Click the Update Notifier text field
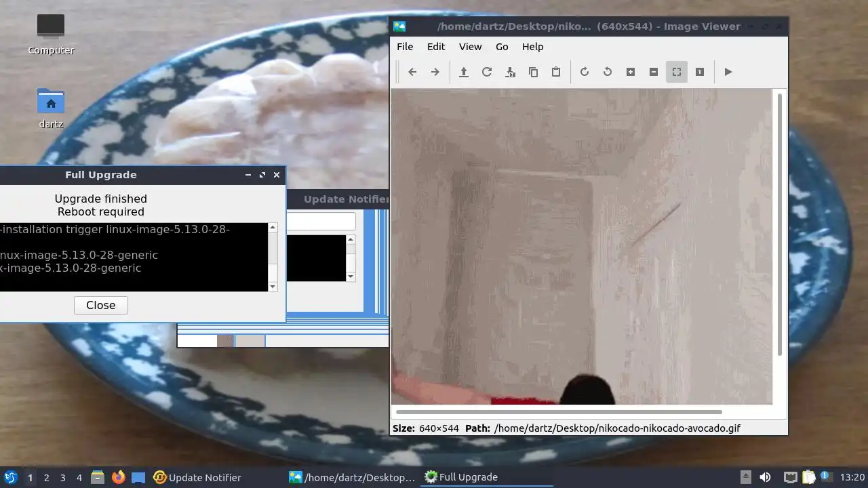 tap(321, 221)
